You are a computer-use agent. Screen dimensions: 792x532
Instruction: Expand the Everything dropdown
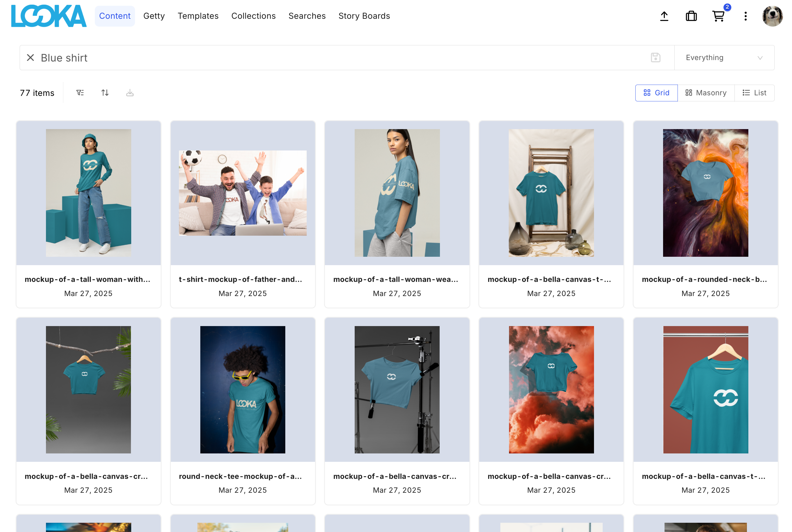point(724,58)
